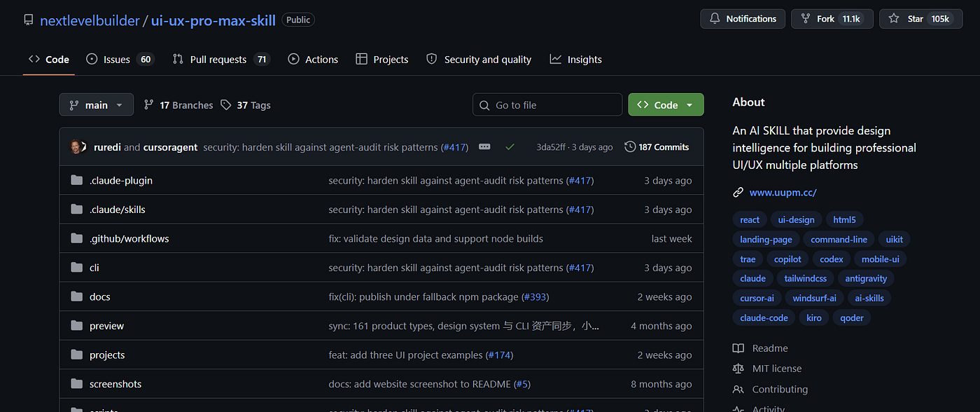
Task: Open the Projects tab
Action: coord(382,60)
